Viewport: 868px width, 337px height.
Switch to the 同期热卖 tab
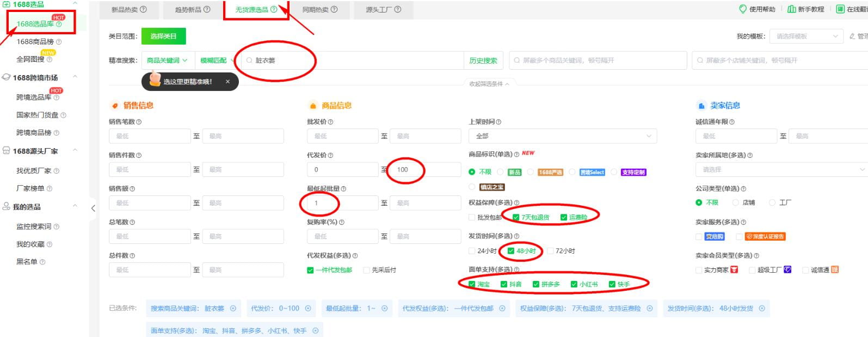tap(319, 9)
